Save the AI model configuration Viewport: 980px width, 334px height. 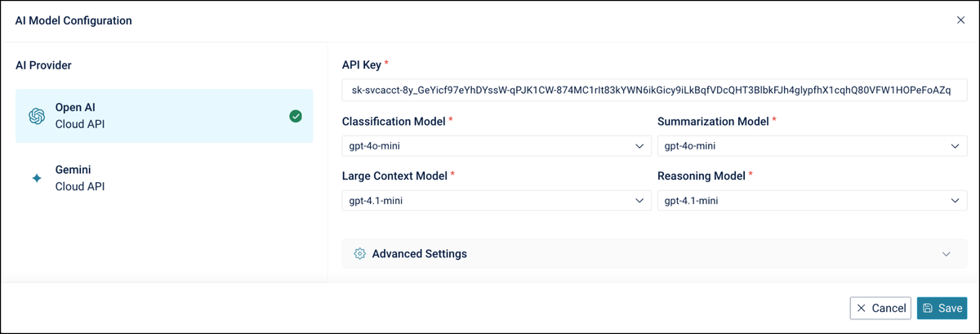pyautogui.click(x=942, y=308)
